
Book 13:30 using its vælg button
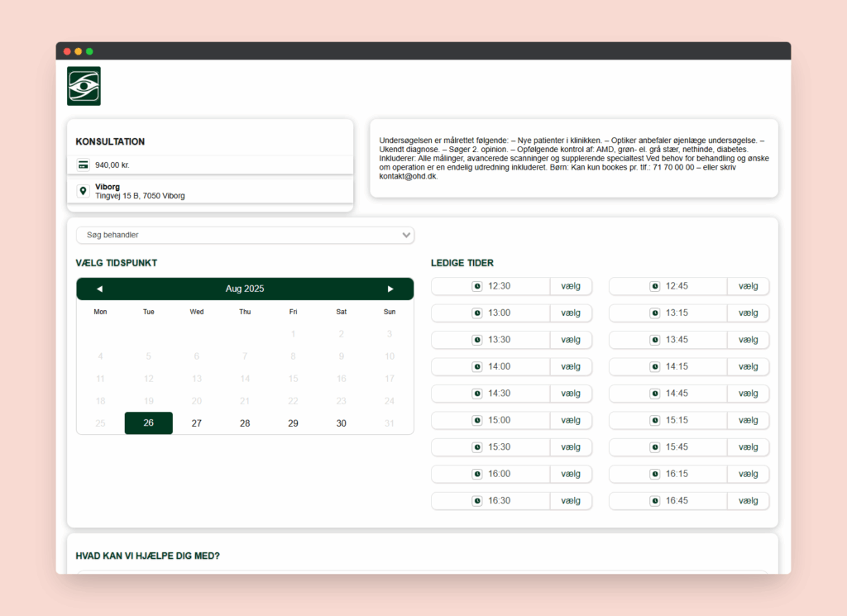tap(571, 340)
